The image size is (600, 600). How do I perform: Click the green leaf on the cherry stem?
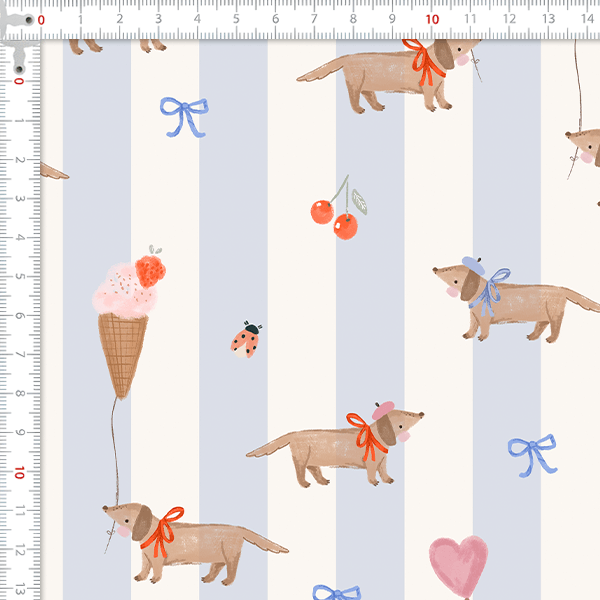click(358, 204)
